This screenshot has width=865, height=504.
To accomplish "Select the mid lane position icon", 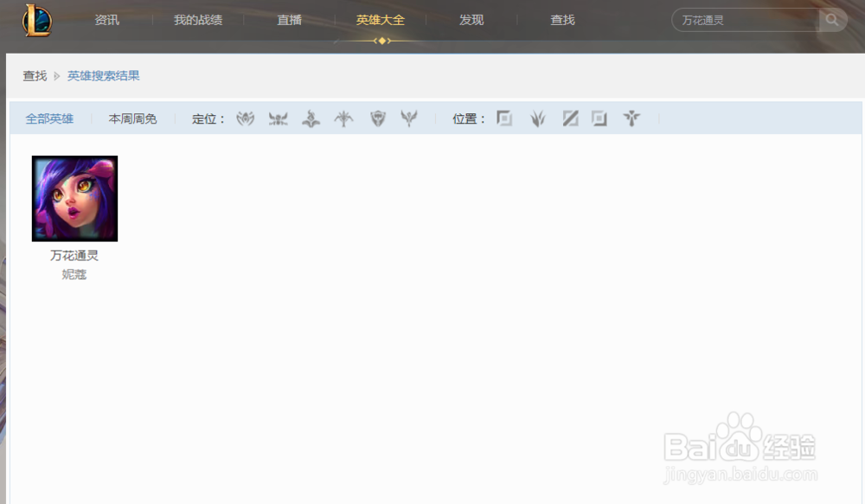I will click(570, 118).
